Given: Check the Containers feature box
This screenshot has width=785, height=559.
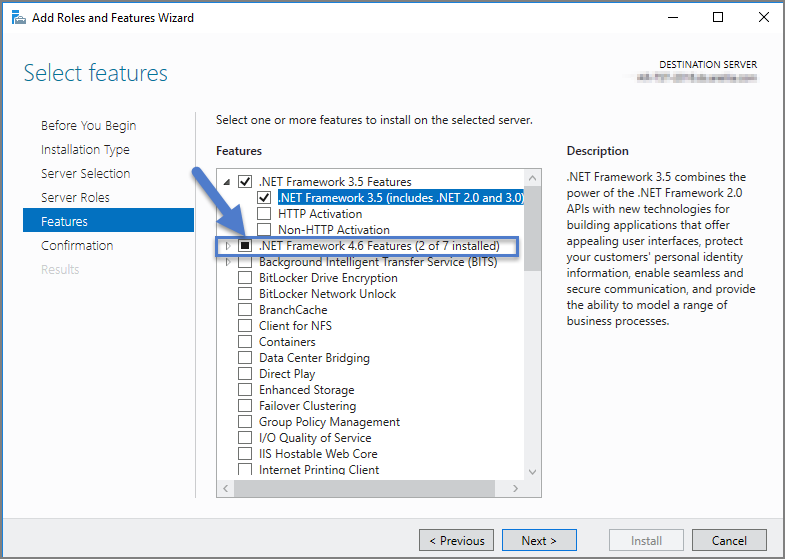Looking at the screenshot, I should pos(245,341).
